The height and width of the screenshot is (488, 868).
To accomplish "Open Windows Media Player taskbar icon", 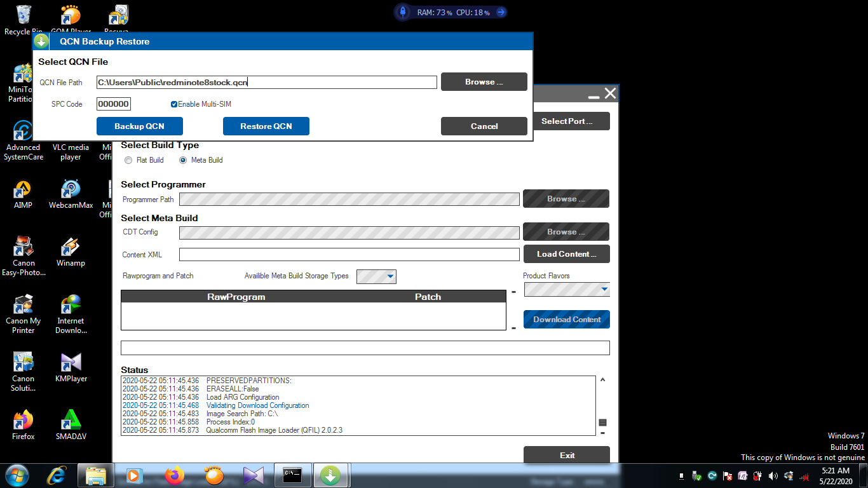I will pyautogui.click(x=134, y=475).
